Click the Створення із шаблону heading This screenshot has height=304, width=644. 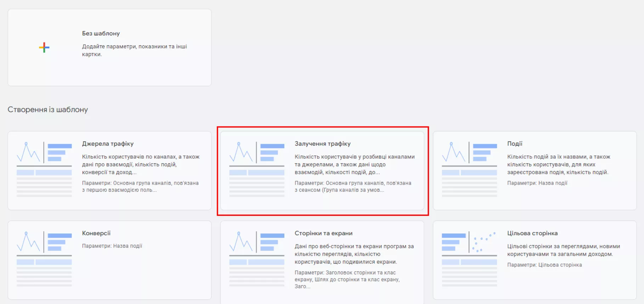48,109
